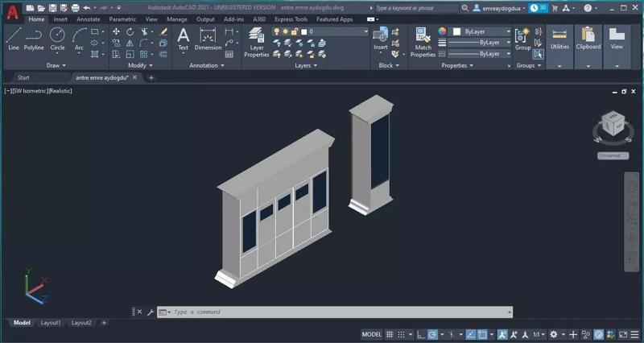Click the MODEL space button in status bar
Screen dimensions: 644x343
pyautogui.click(x=372, y=334)
